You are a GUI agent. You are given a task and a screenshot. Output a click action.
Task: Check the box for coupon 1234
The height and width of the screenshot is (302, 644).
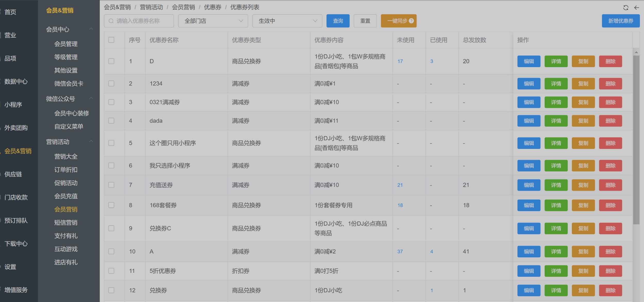(111, 84)
